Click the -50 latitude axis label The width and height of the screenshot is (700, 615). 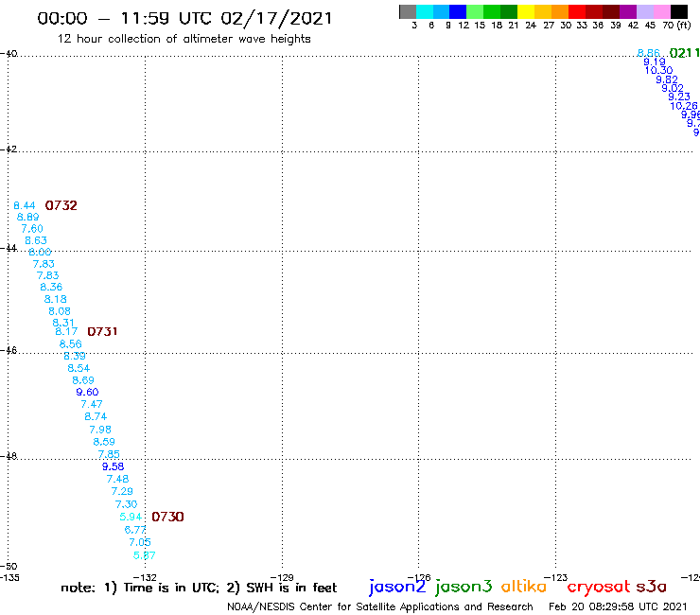click(9, 567)
